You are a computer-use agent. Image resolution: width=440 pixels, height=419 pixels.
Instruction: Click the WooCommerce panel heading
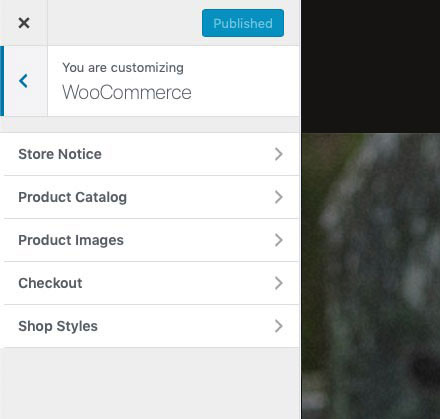point(127,92)
